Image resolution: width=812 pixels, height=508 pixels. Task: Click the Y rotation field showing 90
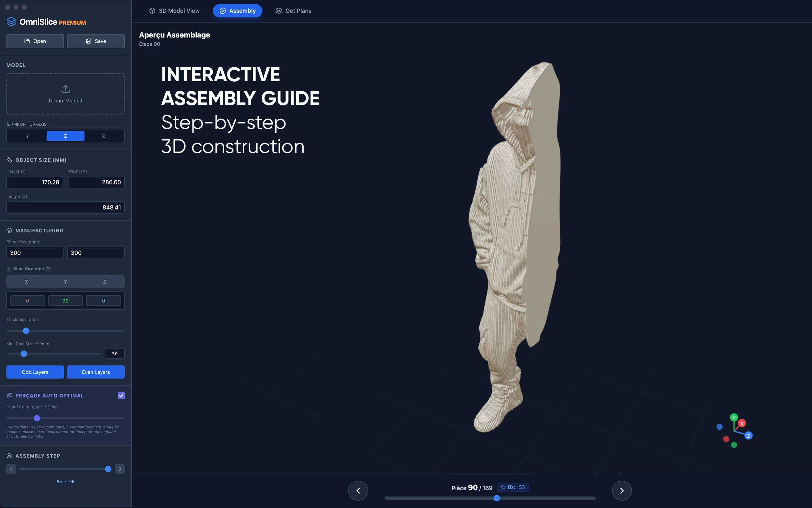[x=65, y=301]
